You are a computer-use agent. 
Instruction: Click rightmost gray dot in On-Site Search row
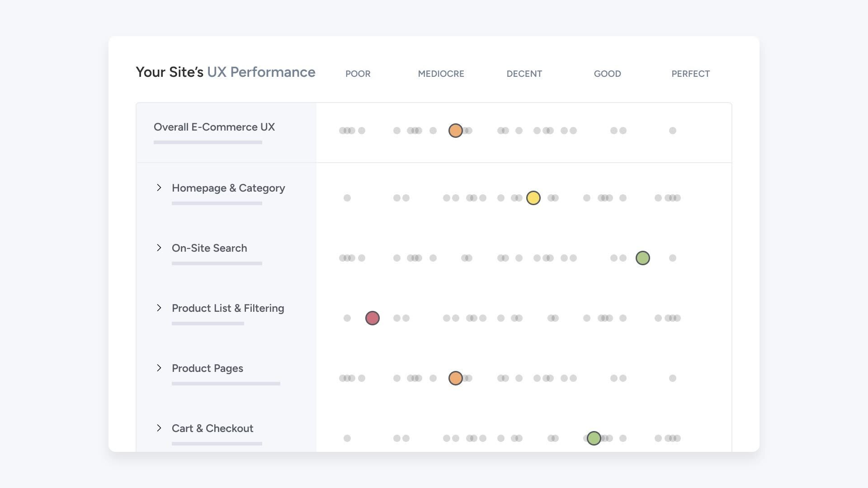[672, 258]
